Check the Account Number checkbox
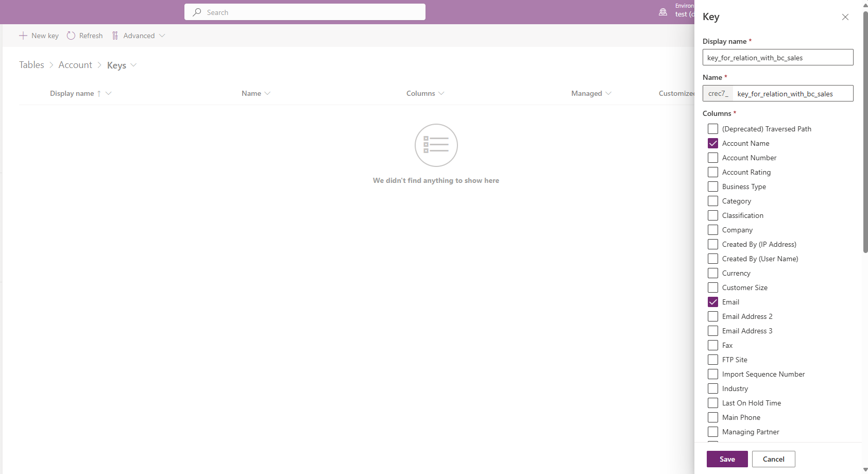Viewport: 868px width, 474px height. (713, 158)
